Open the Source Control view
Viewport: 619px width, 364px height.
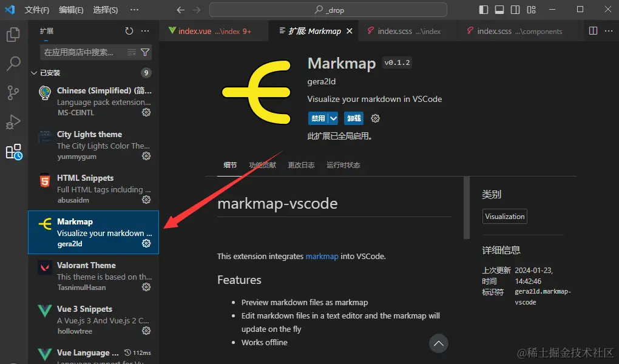(x=12, y=93)
